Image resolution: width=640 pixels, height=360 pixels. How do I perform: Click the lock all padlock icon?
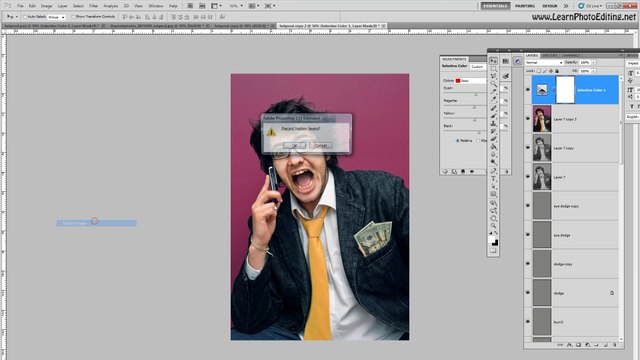pos(557,71)
